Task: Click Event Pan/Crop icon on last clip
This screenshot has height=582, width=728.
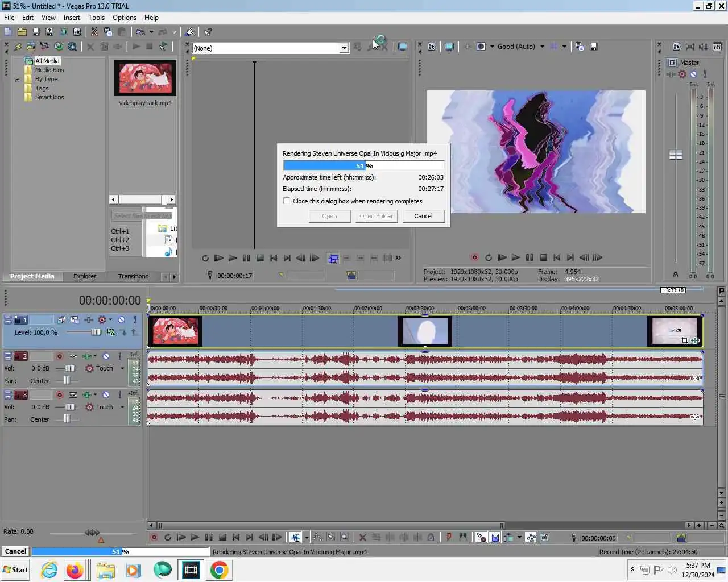Action: point(685,340)
